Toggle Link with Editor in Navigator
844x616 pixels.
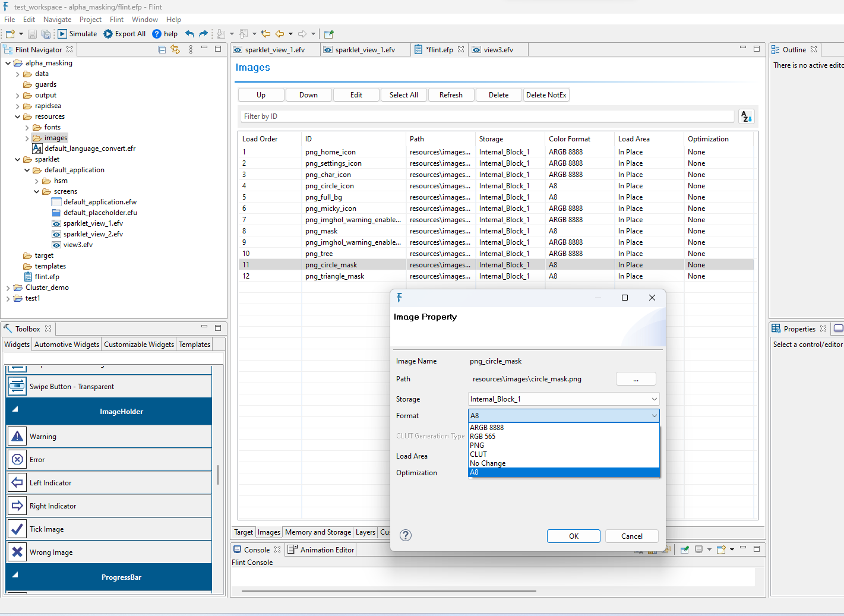tap(175, 50)
